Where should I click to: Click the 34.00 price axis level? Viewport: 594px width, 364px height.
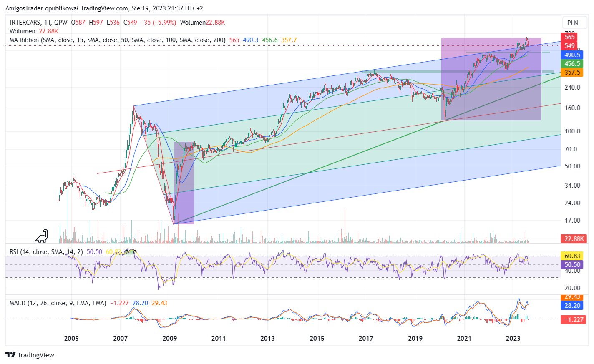pyautogui.click(x=572, y=186)
